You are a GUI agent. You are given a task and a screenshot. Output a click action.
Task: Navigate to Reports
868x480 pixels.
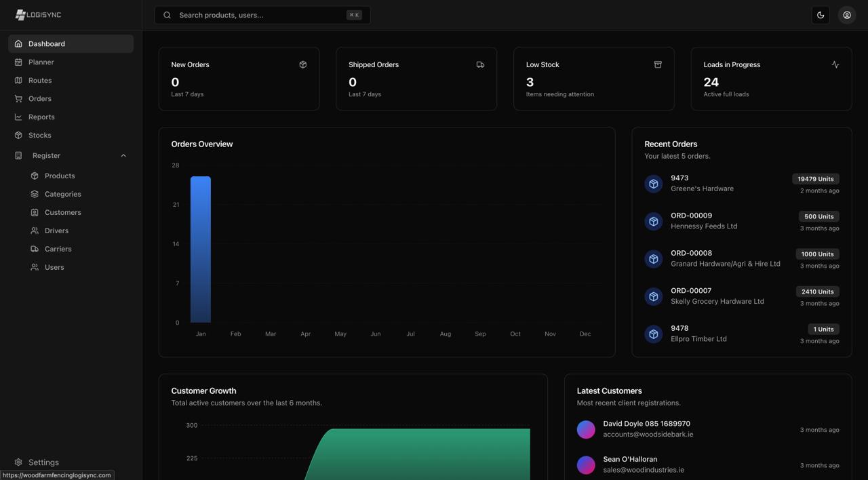[x=71, y=117]
